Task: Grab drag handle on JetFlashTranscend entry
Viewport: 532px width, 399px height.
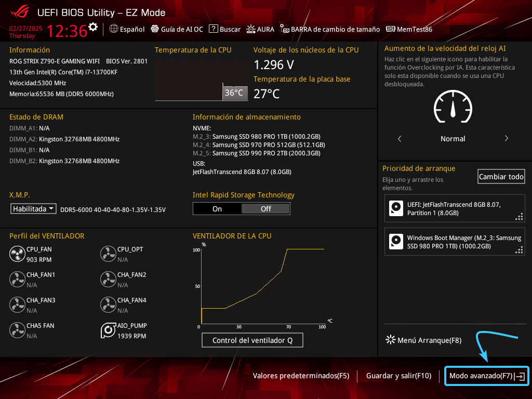Action: (x=519, y=217)
